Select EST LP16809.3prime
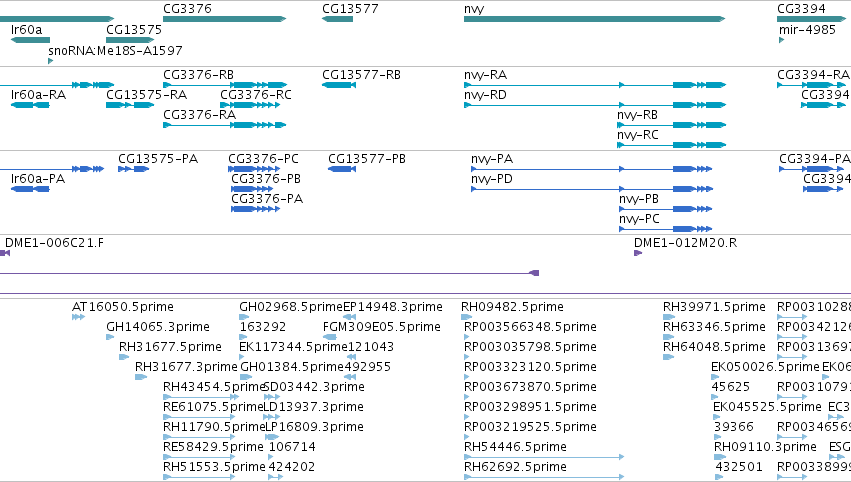This screenshot has width=851, height=482. point(272,437)
